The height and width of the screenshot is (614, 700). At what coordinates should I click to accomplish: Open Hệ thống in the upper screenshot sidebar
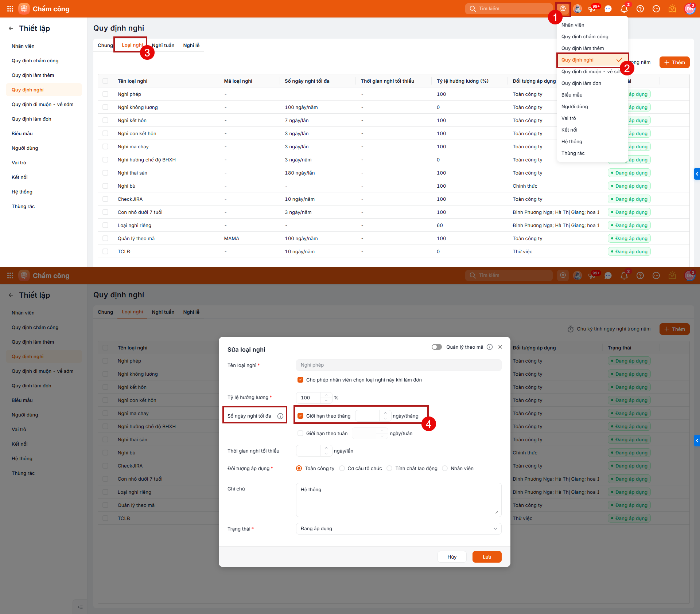coord(44,192)
